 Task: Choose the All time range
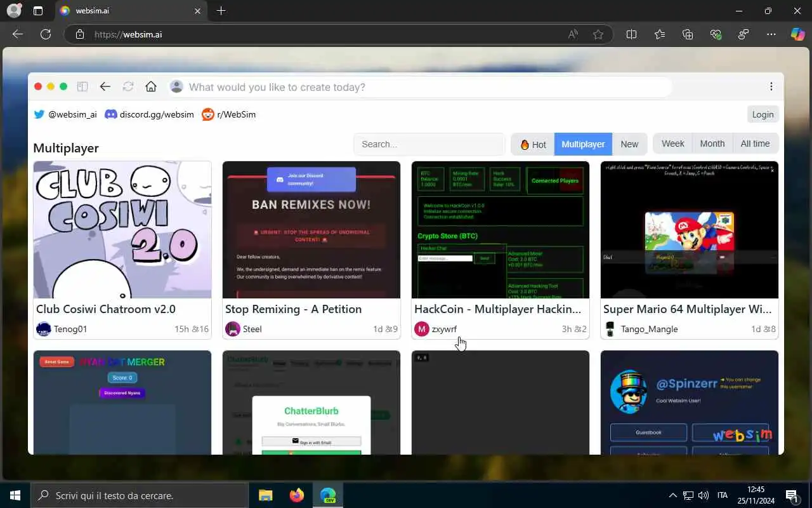[x=756, y=144]
